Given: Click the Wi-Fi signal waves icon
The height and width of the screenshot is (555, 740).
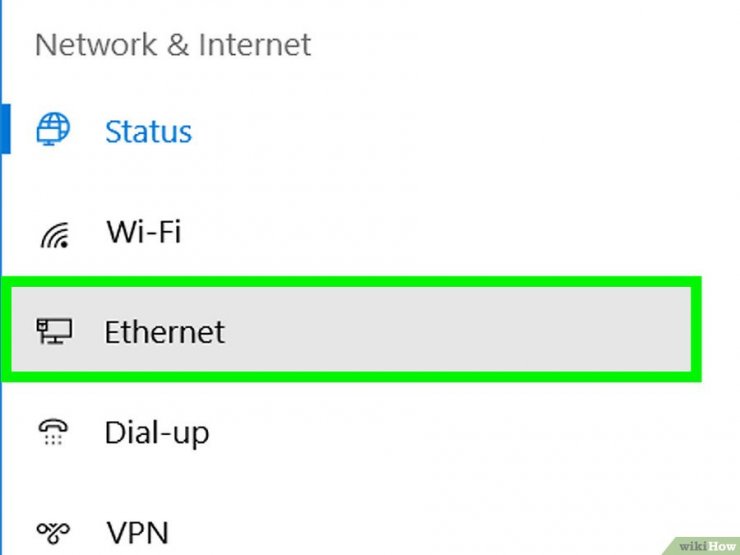Looking at the screenshot, I should (x=55, y=235).
